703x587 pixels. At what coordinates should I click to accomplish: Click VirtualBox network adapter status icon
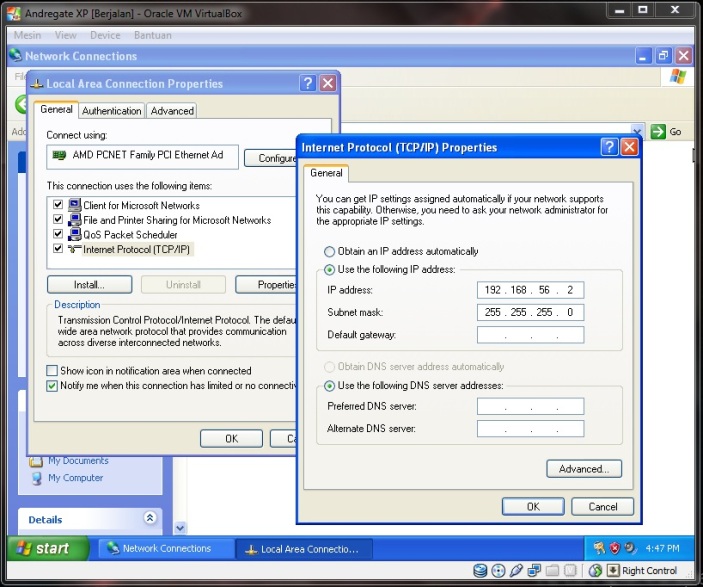click(534, 570)
